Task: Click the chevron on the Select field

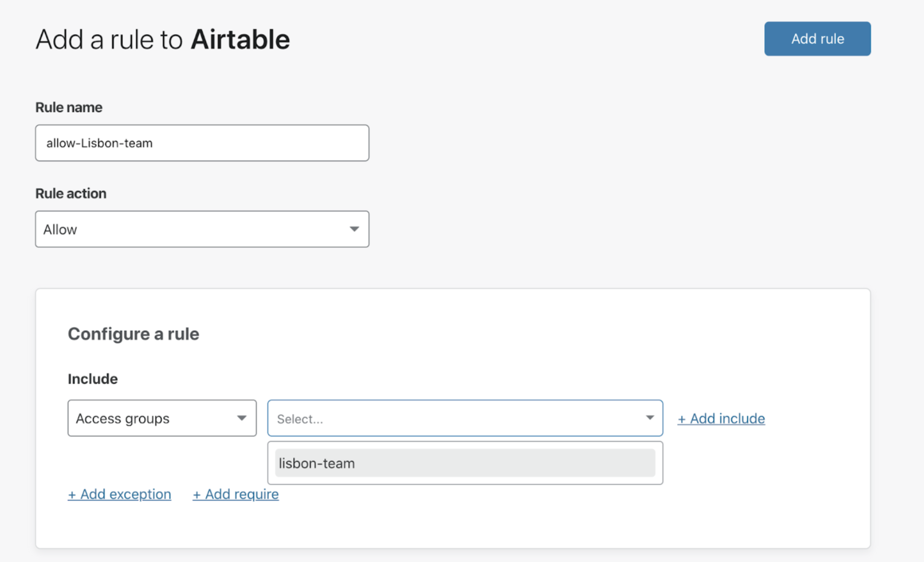Action: pos(650,418)
